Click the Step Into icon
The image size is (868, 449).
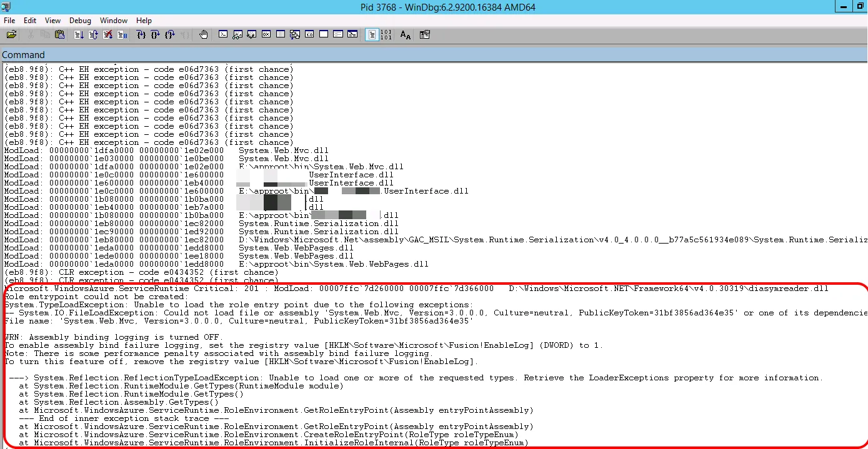[x=141, y=35]
